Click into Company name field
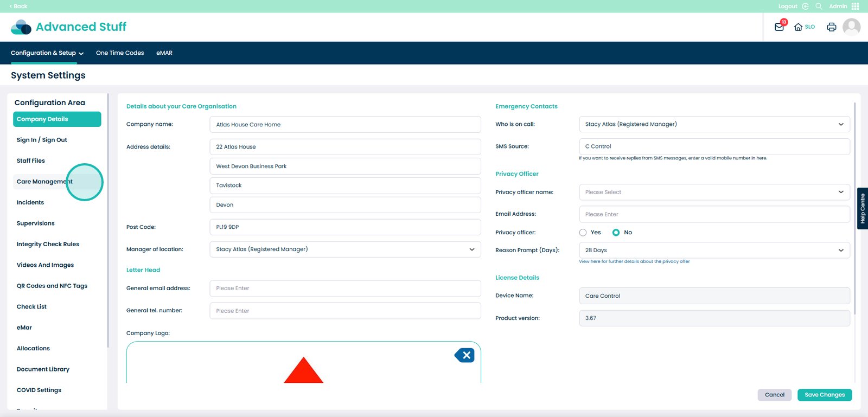868x417 pixels. point(345,125)
